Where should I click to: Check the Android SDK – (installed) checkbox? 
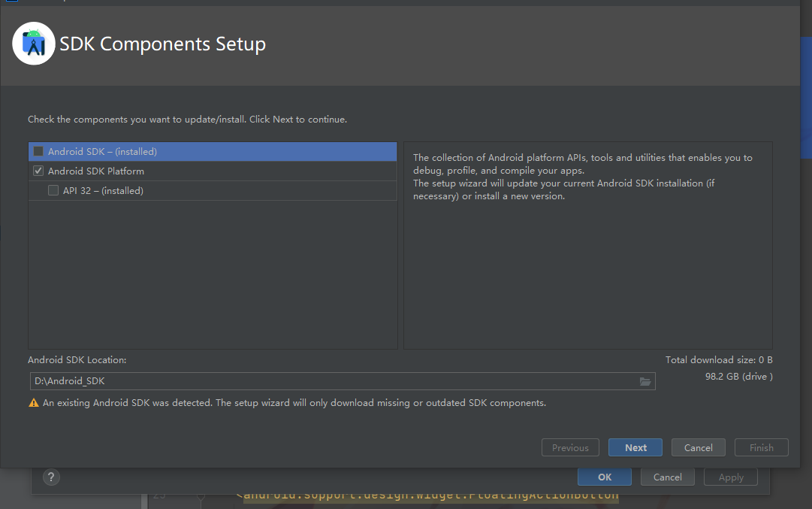pyautogui.click(x=38, y=151)
